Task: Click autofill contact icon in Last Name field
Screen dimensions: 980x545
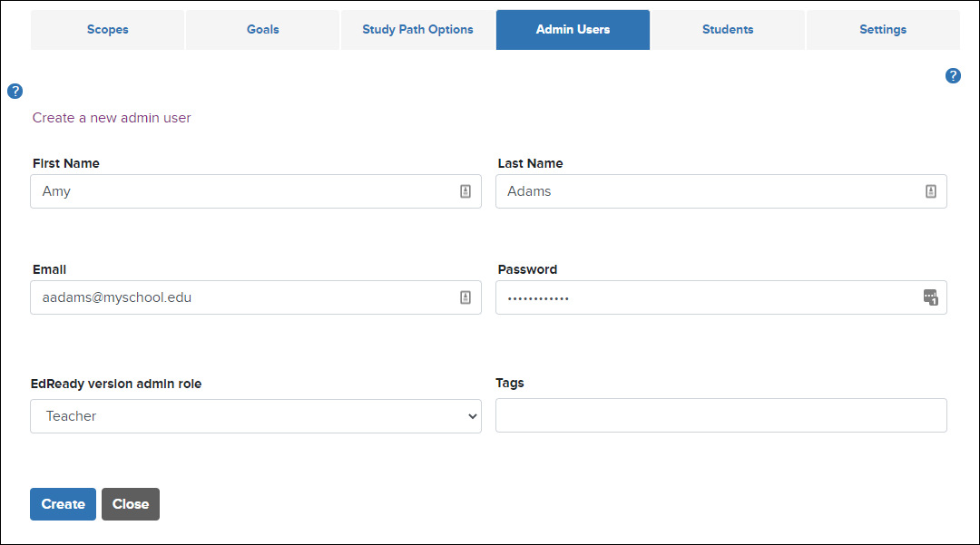Action: coord(931,191)
